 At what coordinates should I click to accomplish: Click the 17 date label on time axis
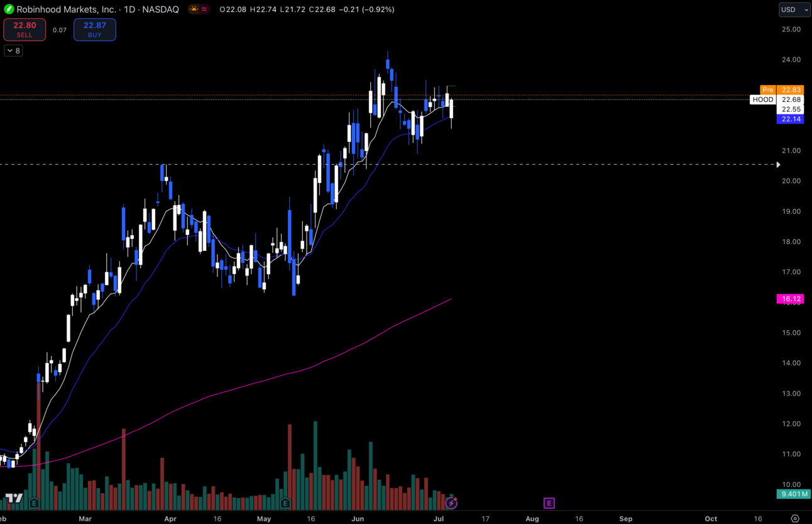[x=485, y=519]
